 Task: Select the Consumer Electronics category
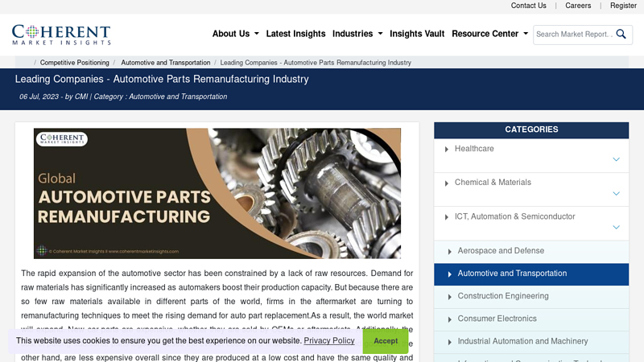[497, 318]
